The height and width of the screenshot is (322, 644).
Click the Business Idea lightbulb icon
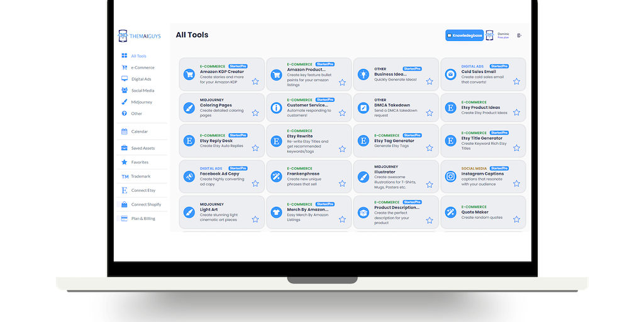click(x=363, y=74)
